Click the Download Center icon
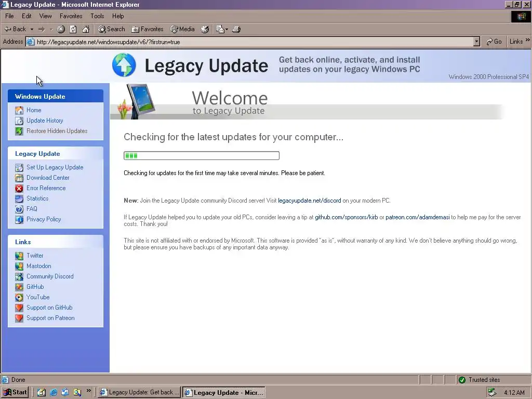 (x=19, y=178)
